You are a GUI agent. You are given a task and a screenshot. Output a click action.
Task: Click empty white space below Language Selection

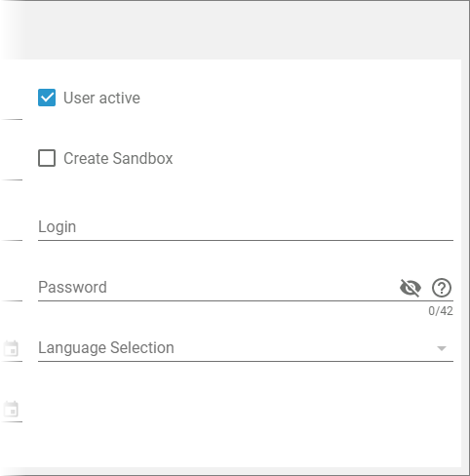(246, 415)
